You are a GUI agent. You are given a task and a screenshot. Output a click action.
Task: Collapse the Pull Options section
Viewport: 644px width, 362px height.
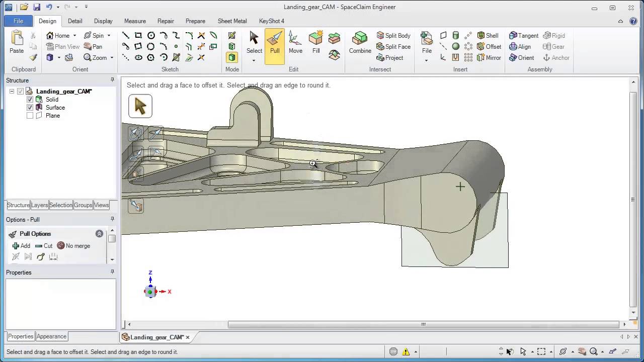pyautogui.click(x=99, y=233)
